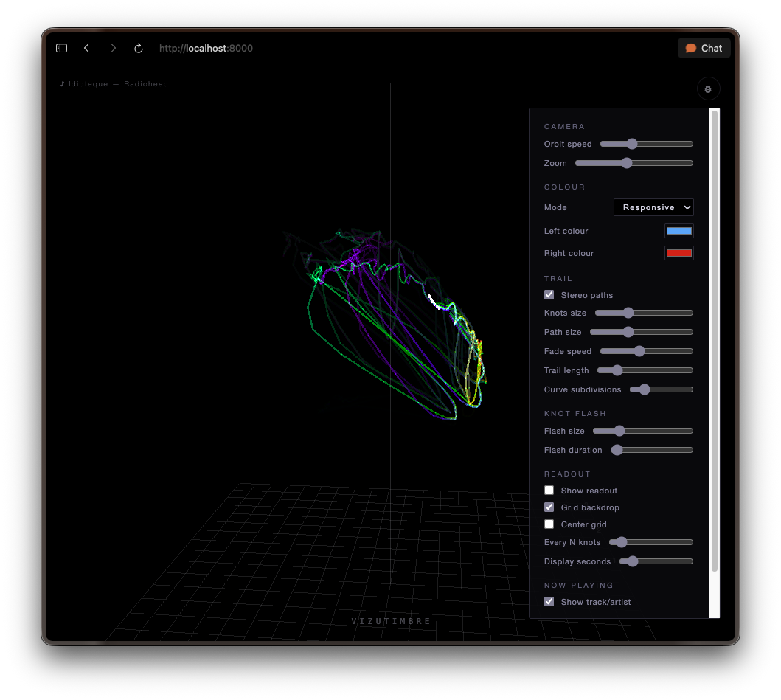The image size is (781, 700).
Task: Click the READOUT section heading
Action: coord(567,474)
